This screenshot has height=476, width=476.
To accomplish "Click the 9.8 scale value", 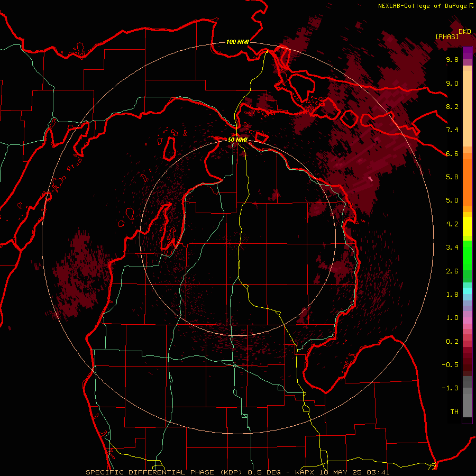I will 452,59.
